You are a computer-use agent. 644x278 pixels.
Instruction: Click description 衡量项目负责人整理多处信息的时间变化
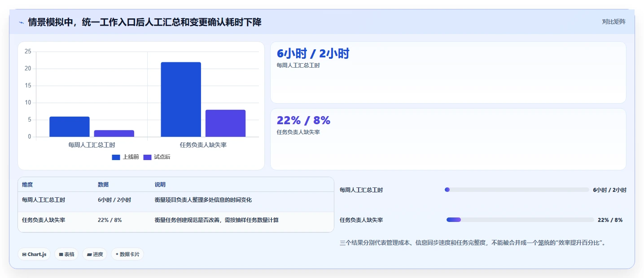tap(203, 200)
